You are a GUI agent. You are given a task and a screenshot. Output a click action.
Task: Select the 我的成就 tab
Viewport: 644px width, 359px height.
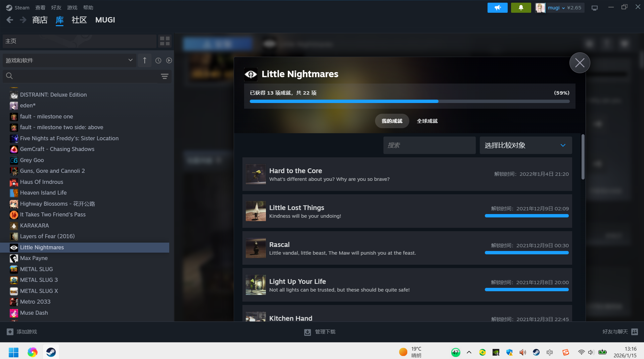[x=392, y=121]
